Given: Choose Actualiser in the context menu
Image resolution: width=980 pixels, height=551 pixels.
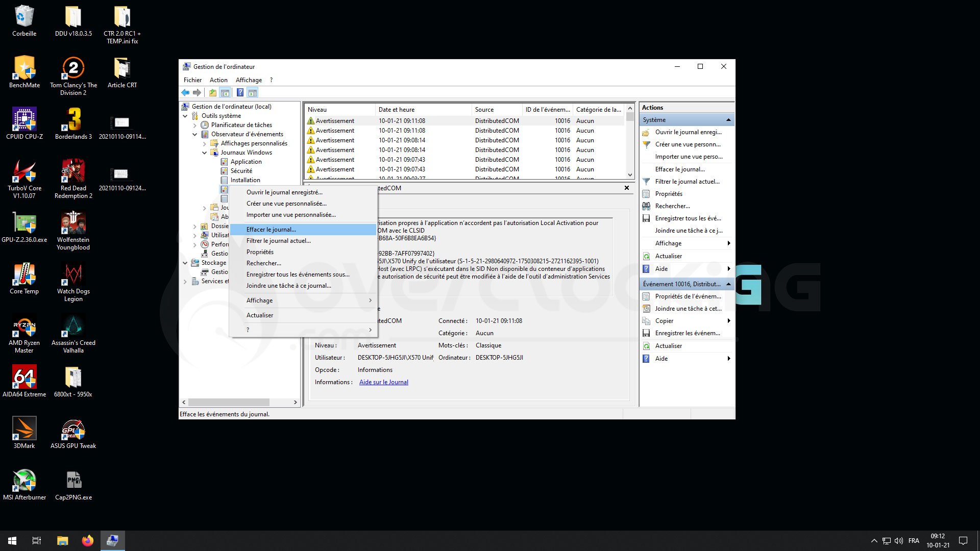Looking at the screenshot, I should tap(303, 315).
